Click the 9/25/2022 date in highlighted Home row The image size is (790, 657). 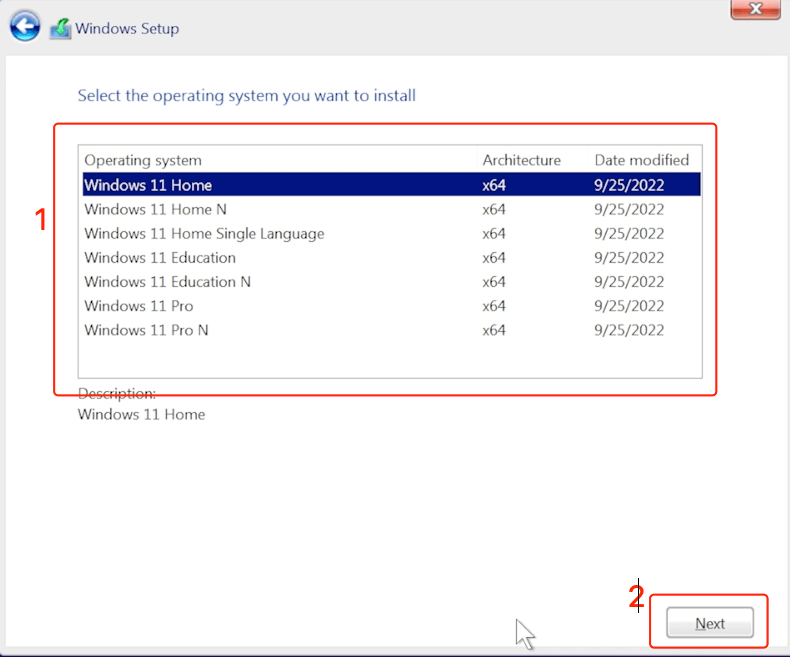point(629,185)
